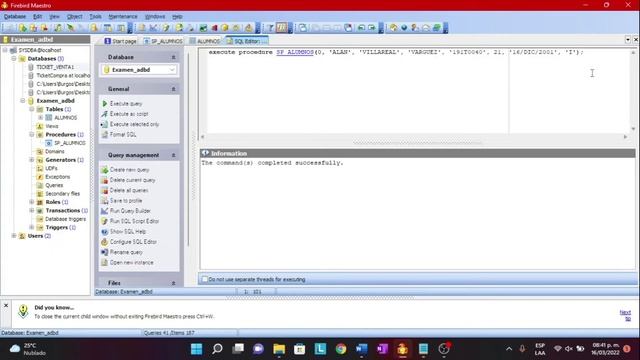Expand the Generators tree node
Image resolution: width=640 pixels, height=360 pixels.
(x=31, y=160)
